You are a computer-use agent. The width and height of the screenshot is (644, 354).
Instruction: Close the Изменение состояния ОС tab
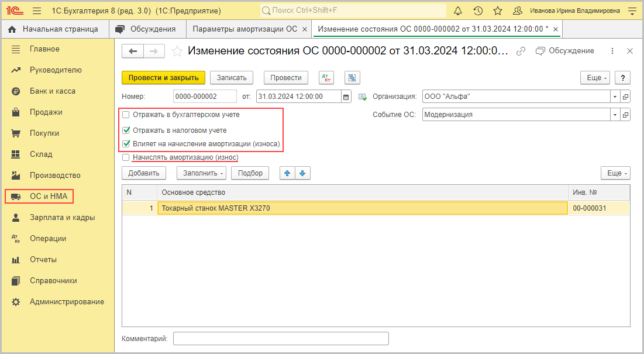pyautogui.click(x=556, y=29)
